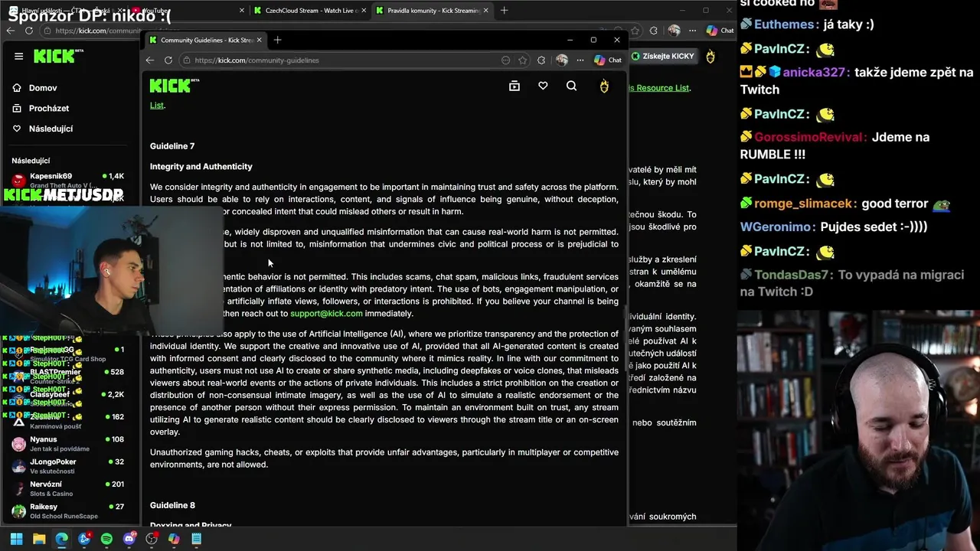Open reader icon in front window address bar
980x551 pixels.
point(505,60)
